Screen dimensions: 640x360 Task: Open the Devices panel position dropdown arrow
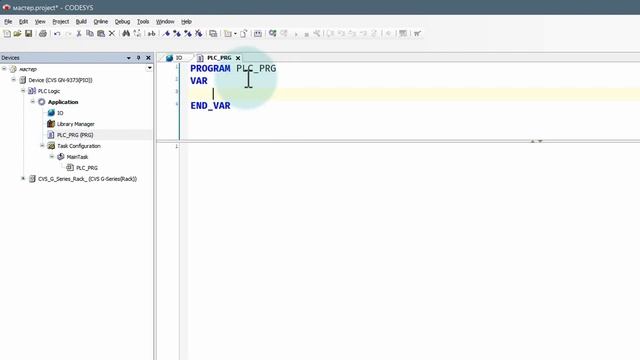point(129,58)
